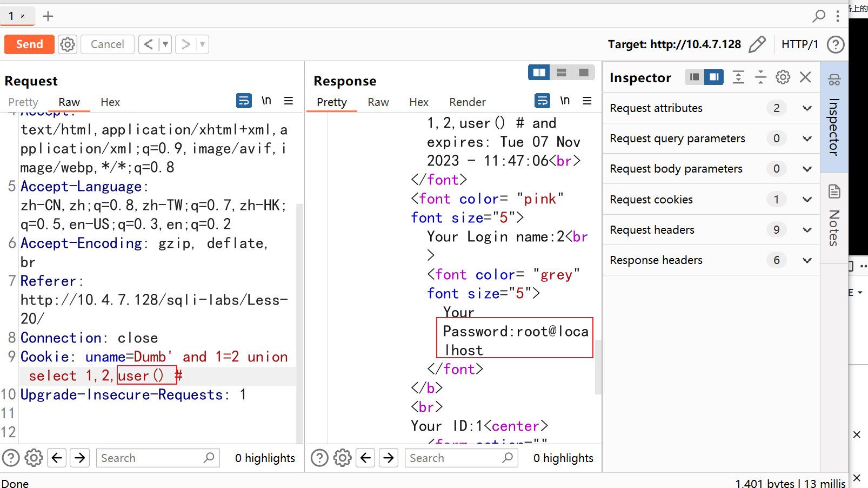
Task: Dock Inspector to the left layout
Action: point(695,77)
